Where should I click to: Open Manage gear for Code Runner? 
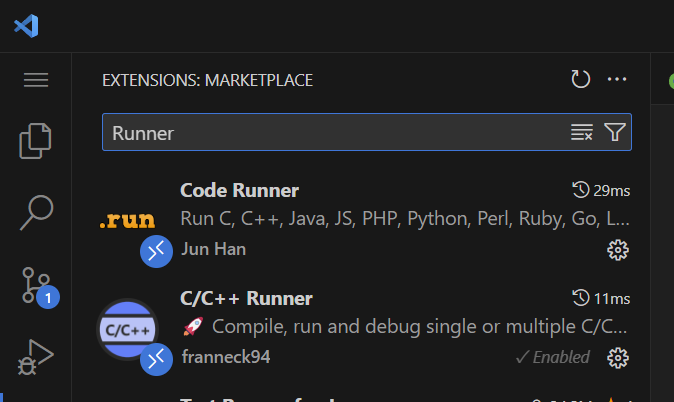618,250
